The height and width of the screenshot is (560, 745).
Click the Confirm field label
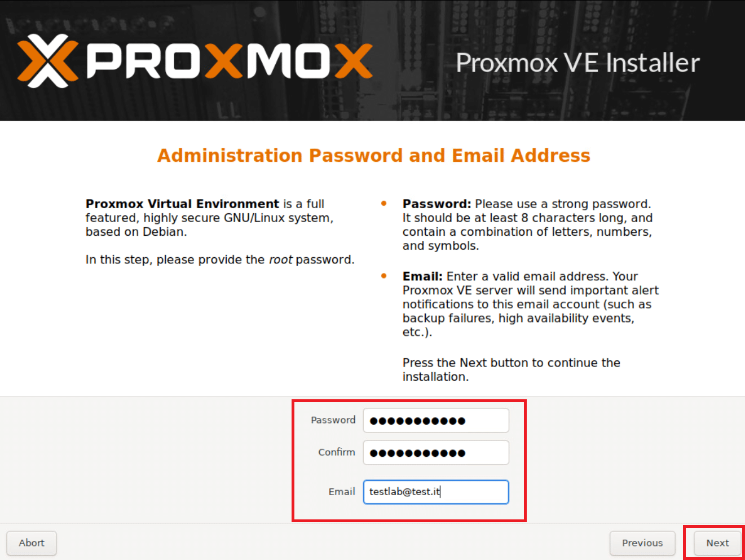coord(337,452)
